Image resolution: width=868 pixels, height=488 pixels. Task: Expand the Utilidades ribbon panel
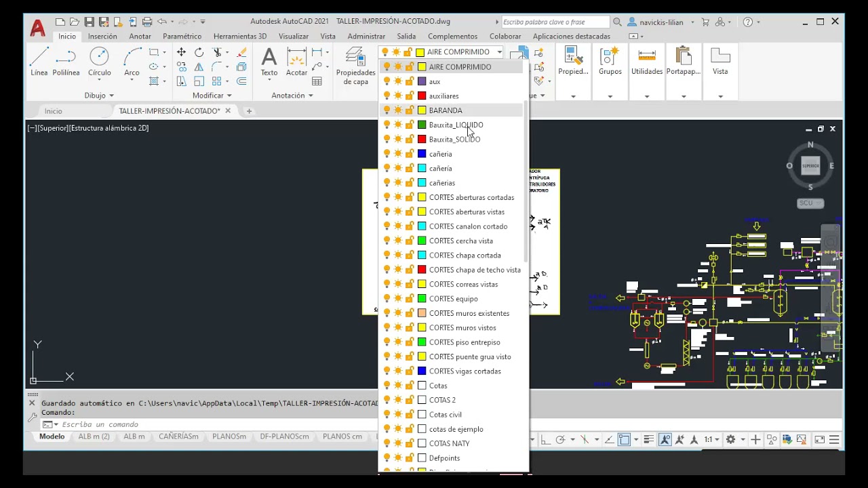(646, 96)
